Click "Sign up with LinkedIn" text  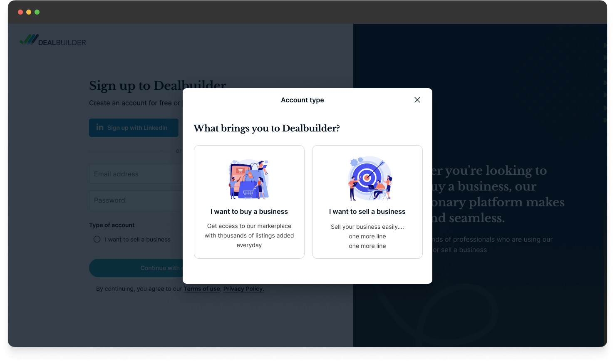pos(137,128)
